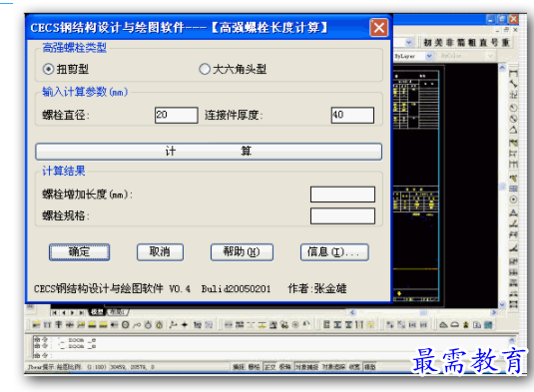Click the horizontal scrollbar left arrow
Screen dimensions: 534x392
(x=352, y=312)
